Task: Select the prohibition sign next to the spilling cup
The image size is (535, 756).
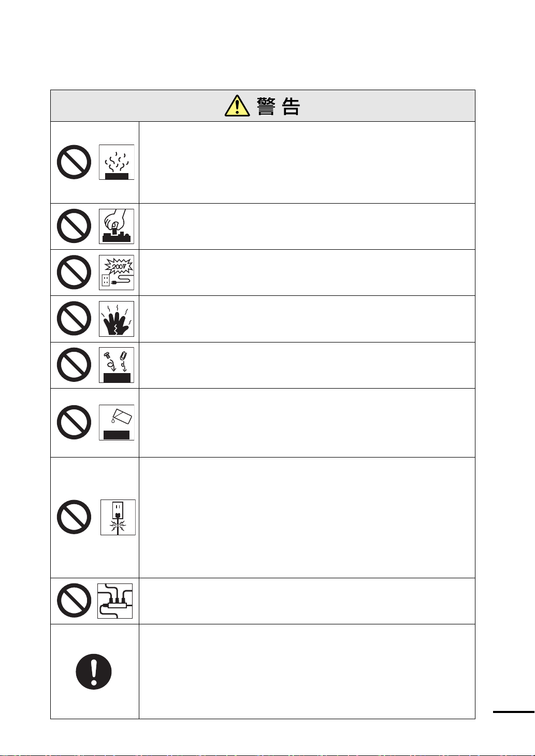Action: click(x=74, y=422)
